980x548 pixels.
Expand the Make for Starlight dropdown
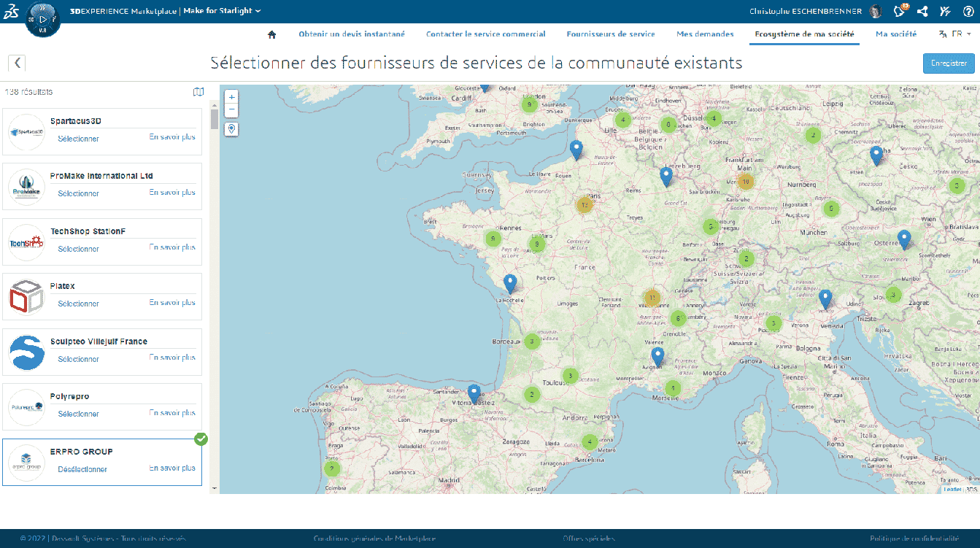[x=222, y=11]
